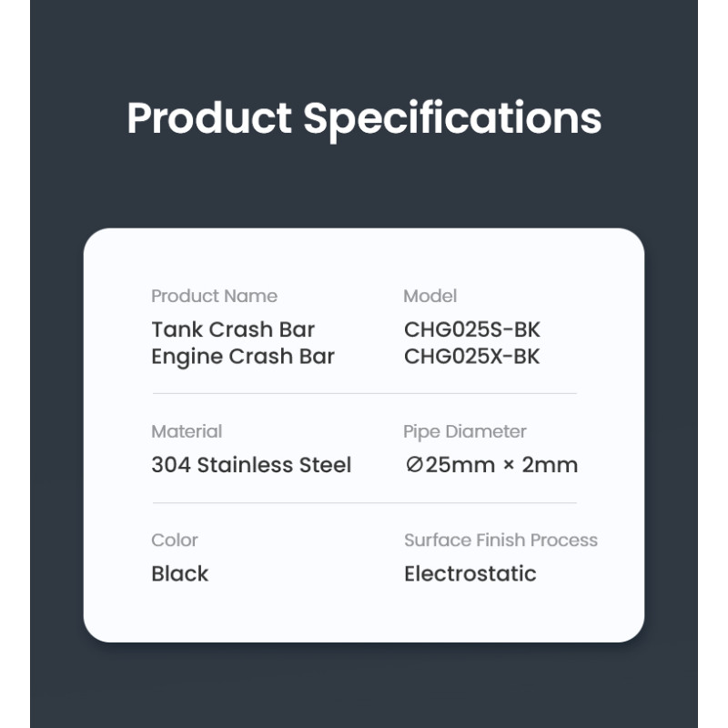Viewport: 728px width, 728px height.
Task: Select the "Color" field label
Action: pyautogui.click(x=175, y=540)
